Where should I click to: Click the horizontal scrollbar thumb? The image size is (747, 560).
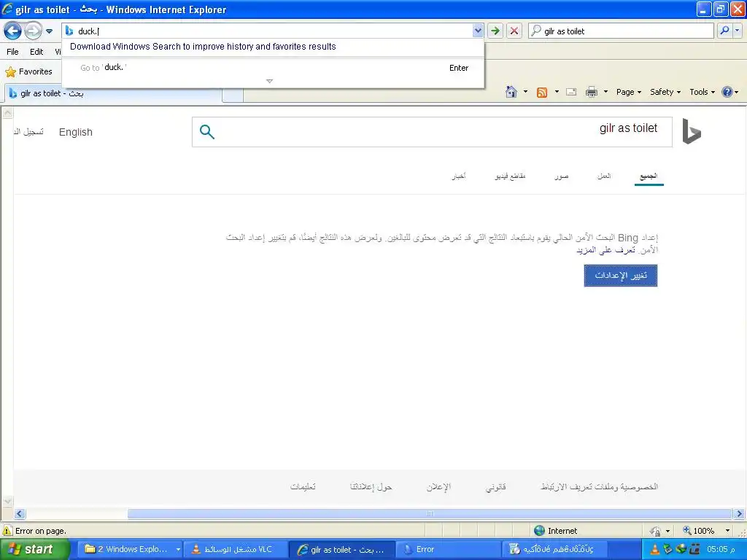coord(430,514)
